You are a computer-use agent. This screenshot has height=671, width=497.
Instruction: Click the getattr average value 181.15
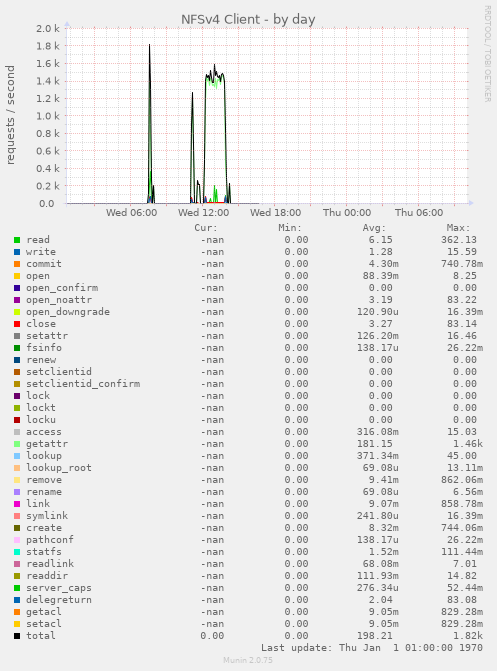pos(375,444)
